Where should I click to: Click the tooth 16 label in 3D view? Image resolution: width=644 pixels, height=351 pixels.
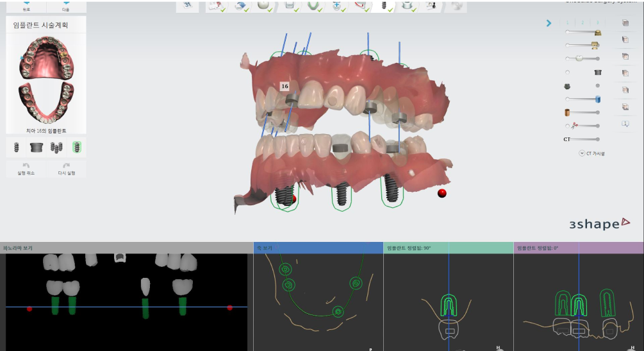285,86
